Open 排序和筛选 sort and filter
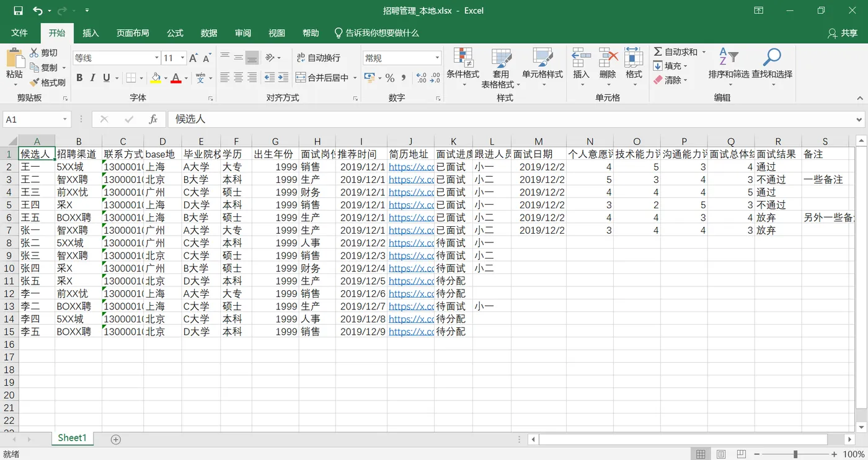This screenshot has height=460, width=868. tap(729, 67)
